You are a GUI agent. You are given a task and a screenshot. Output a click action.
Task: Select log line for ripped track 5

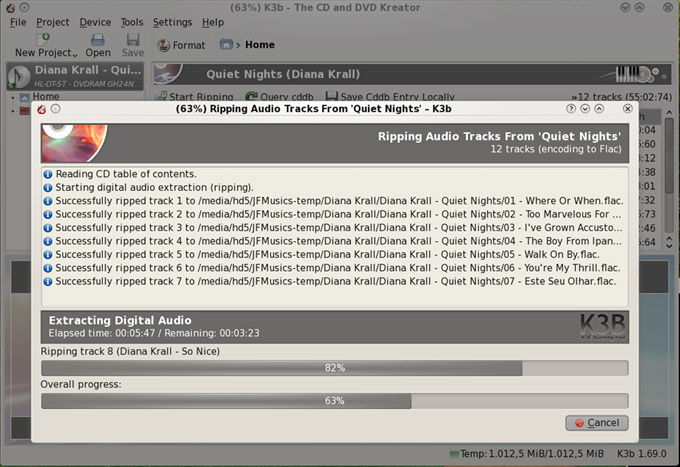[x=335, y=255]
